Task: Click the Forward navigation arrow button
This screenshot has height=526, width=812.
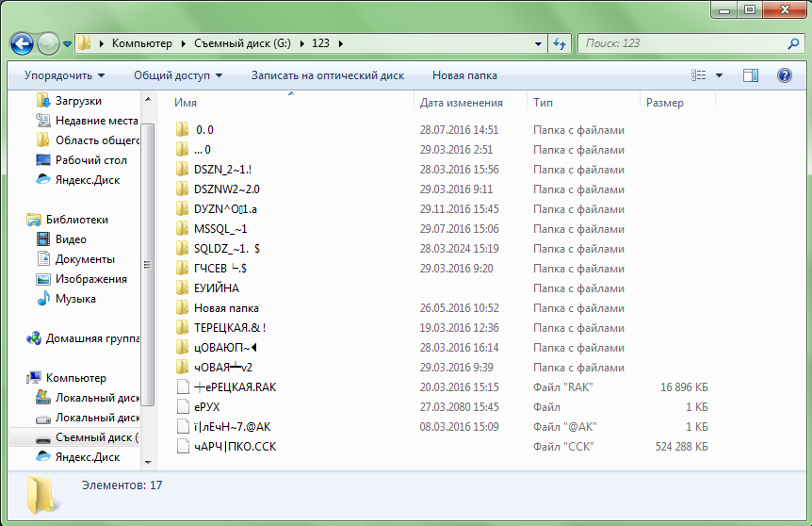Action: click(48, 43)
